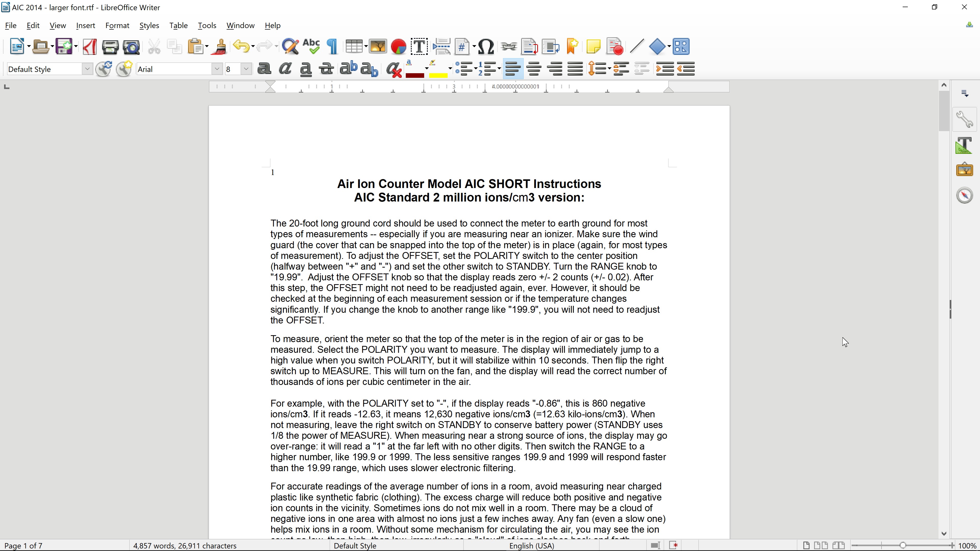Click the word count status field
This screenshot has height=551, width=980.
(185, 546)
